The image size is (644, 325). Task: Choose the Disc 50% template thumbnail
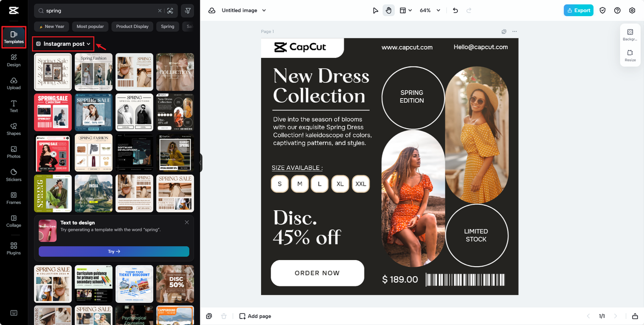coord(175,284)
